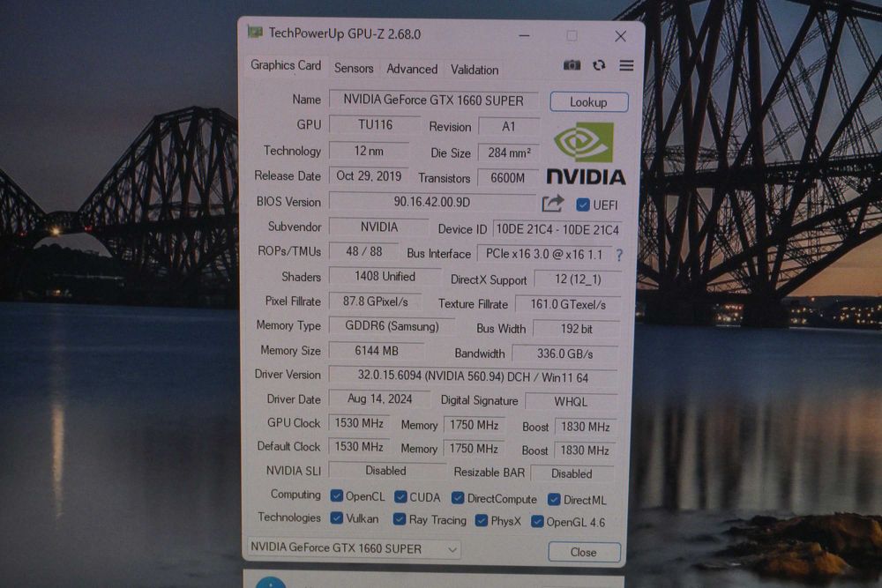Click the NVIDIA SLI value Disabled
882x588 pixels.
[385, 471]
